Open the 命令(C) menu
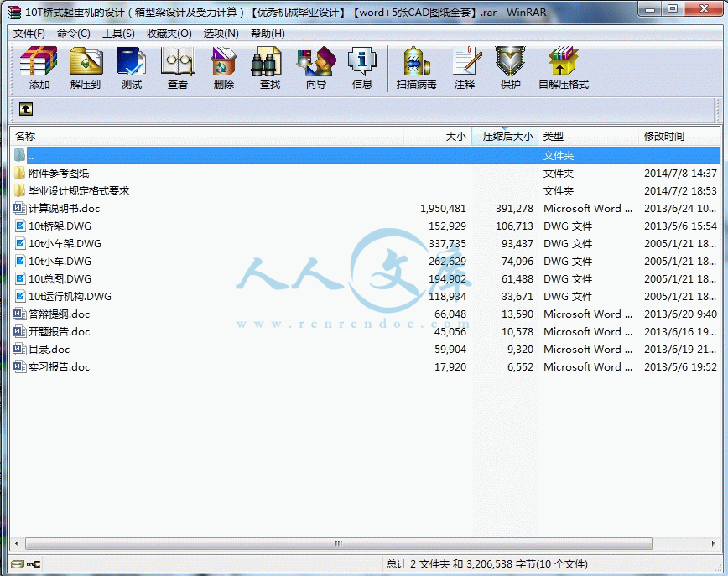The width and height of the screenshot is (728, 576). tap(73, 34)
